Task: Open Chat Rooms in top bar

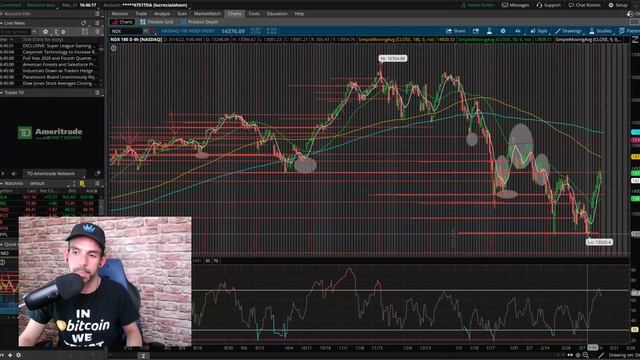Action: point(584,5)
